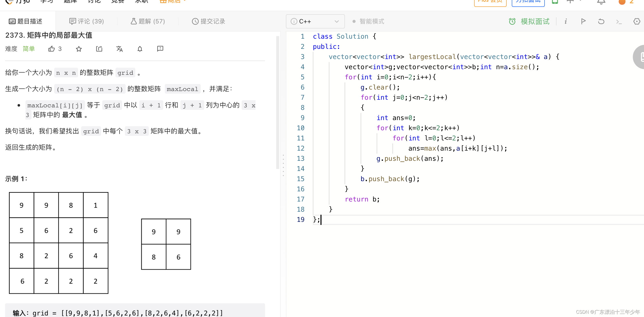644x317 pixels.
Task: Click the 示例 1 heading
Action: click(x=16, y=179)
